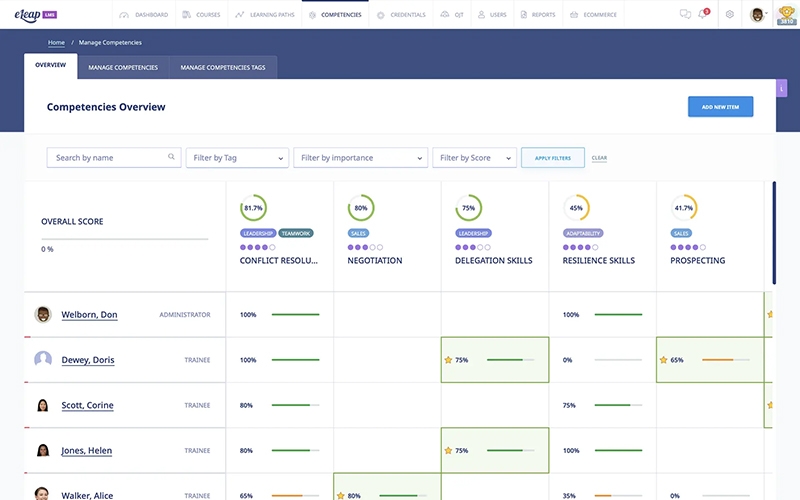
Task: Click the search magnifier icon in name field
Action: coord(172,157)
